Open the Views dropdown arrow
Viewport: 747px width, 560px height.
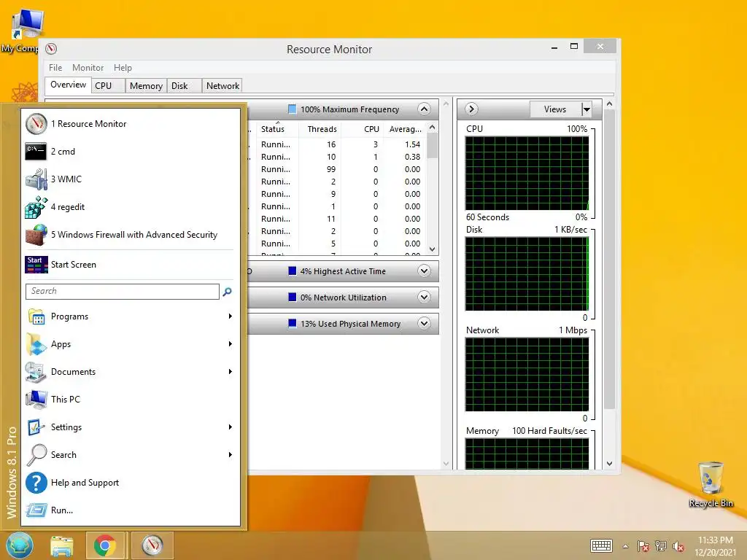point(587,109)
